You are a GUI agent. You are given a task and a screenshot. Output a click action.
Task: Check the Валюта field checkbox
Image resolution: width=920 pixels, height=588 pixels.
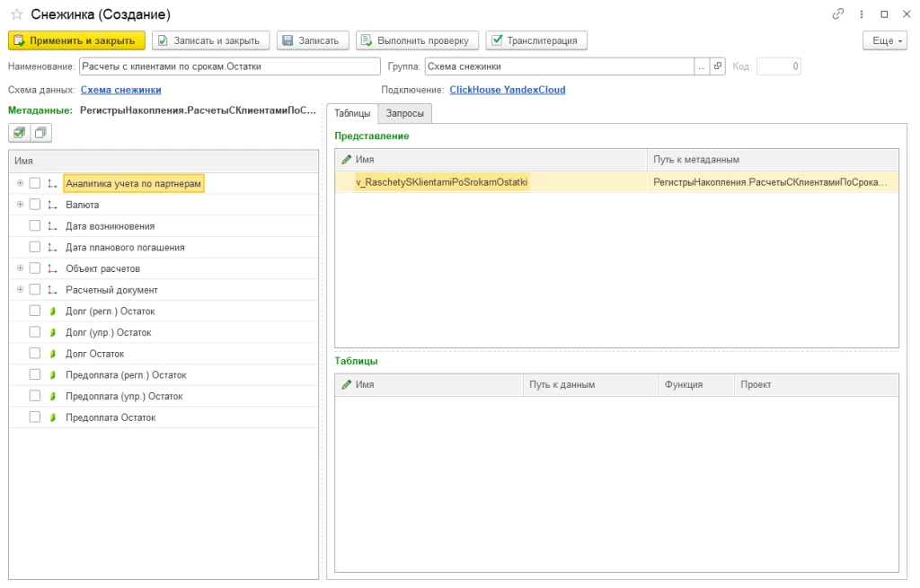pyautogui.click(x=35, y=205)
